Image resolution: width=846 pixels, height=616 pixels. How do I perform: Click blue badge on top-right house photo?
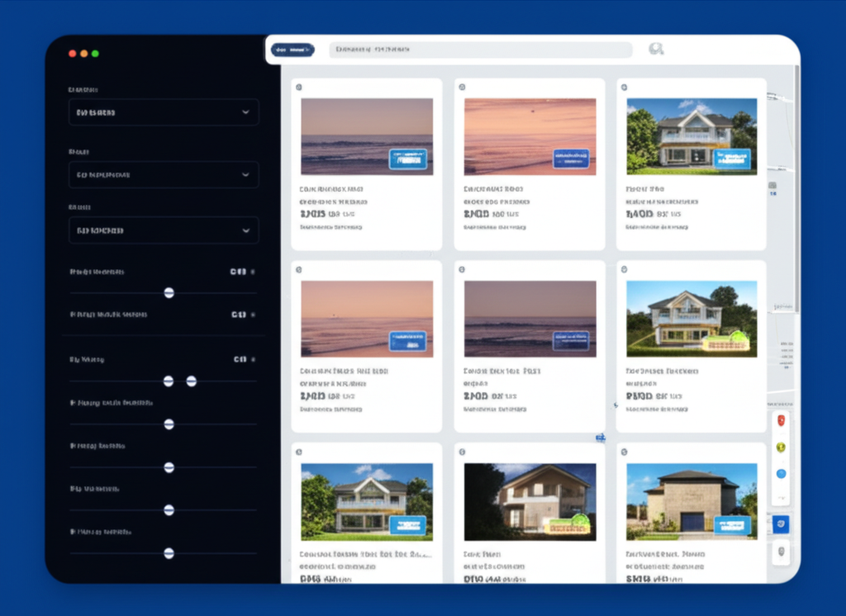coord(732,159)
